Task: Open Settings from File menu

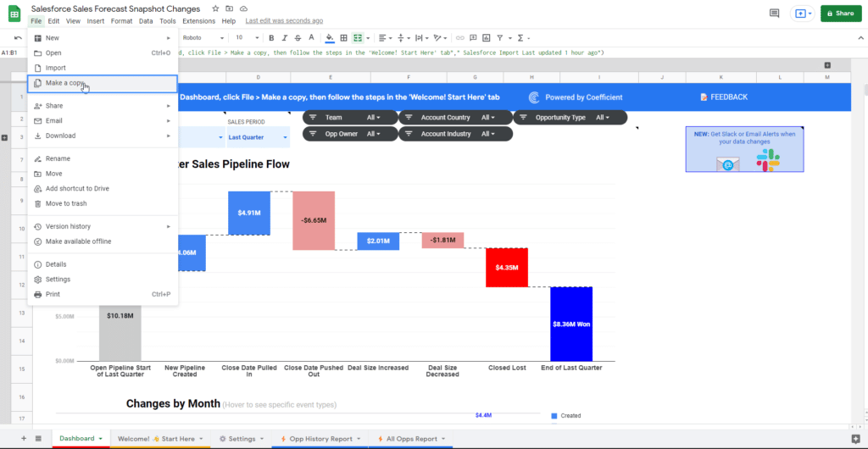Action: point(103,280)
